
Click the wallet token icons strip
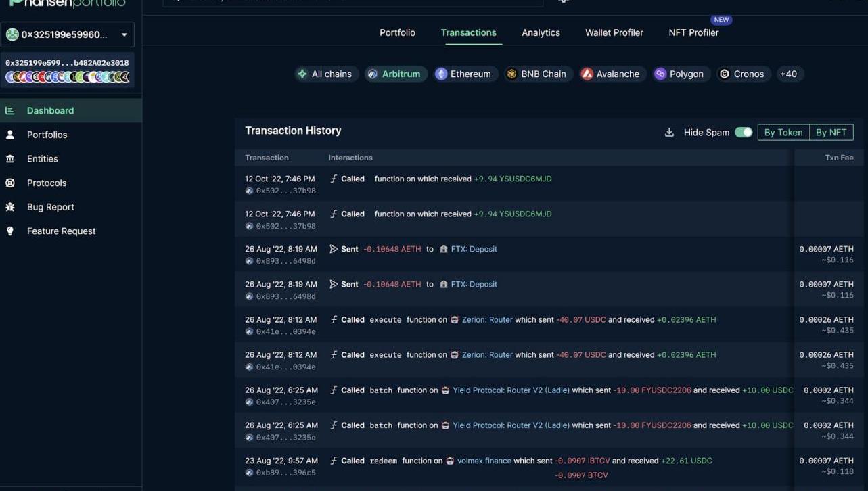point(67,77)
